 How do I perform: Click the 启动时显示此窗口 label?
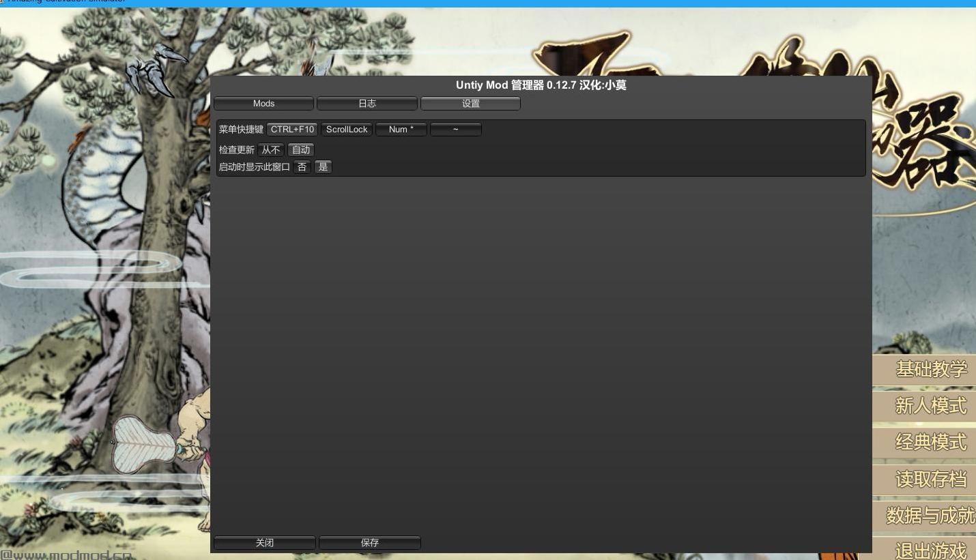[x=254, y=167]
